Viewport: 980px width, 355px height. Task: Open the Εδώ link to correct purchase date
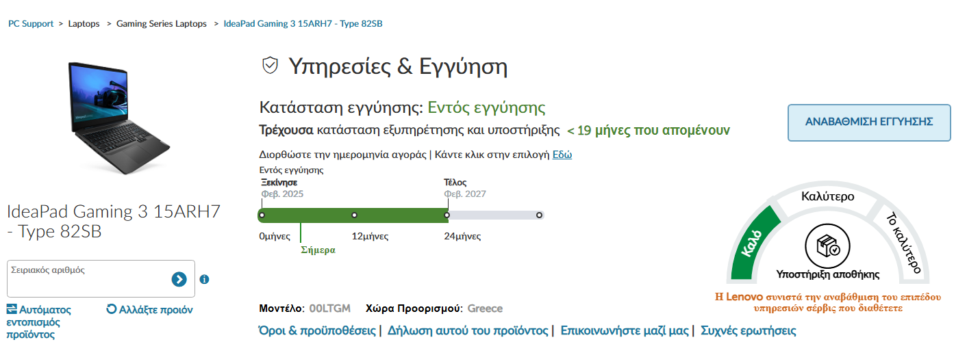[x=562, y=155]
